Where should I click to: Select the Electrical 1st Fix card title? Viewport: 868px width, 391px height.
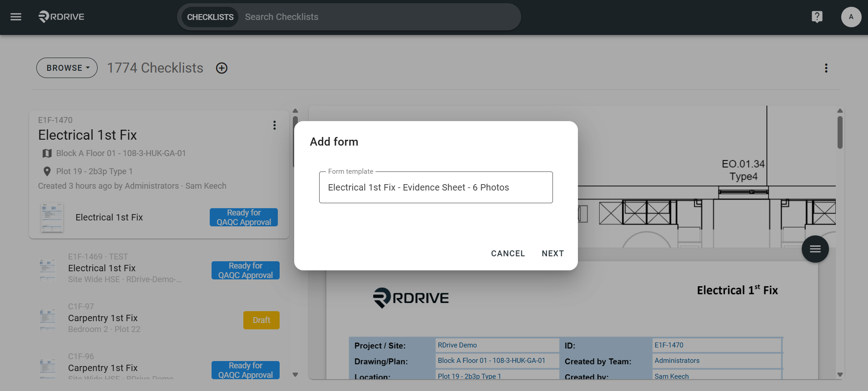point(88,135)
